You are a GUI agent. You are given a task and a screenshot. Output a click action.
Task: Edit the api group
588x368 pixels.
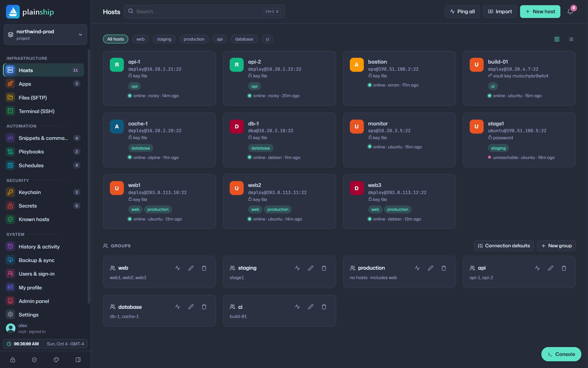pos(551,268)
